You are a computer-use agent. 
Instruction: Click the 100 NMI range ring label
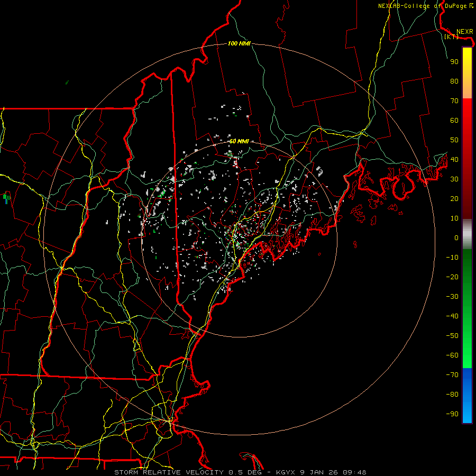(x=239, y=44)
